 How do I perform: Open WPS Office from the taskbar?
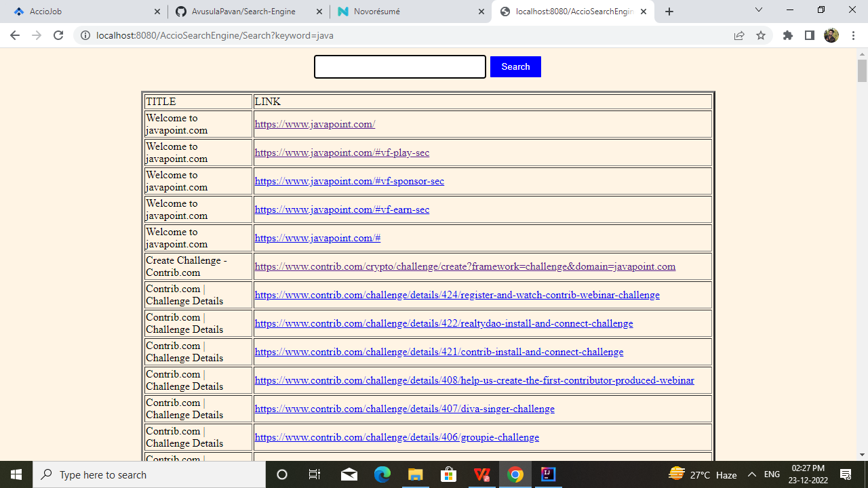482,474
